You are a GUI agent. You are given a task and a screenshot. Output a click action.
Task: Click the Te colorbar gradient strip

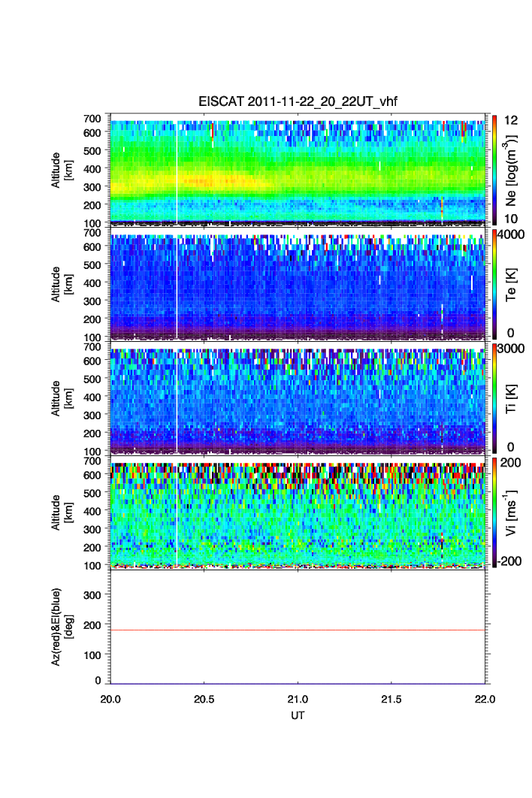coord(494,285)
